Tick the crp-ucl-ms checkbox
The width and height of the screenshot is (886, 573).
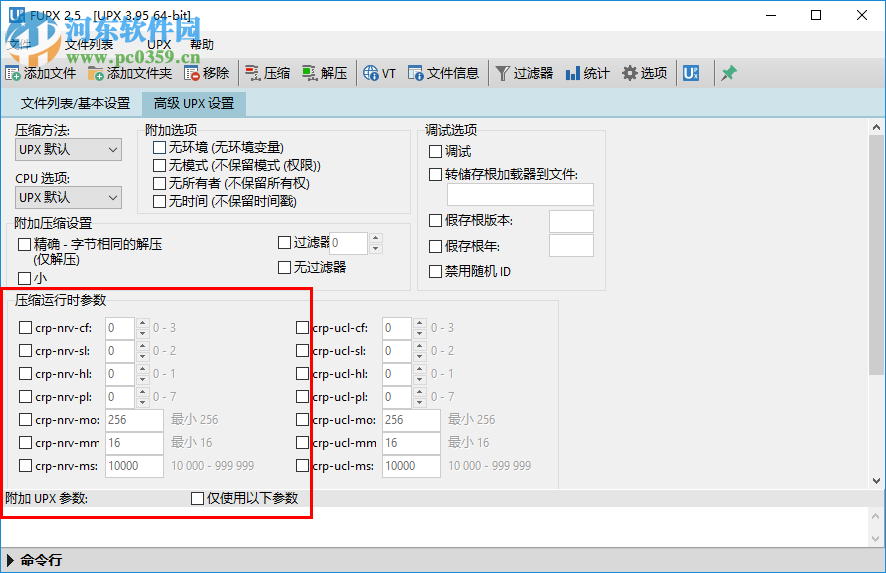(302, 466)
